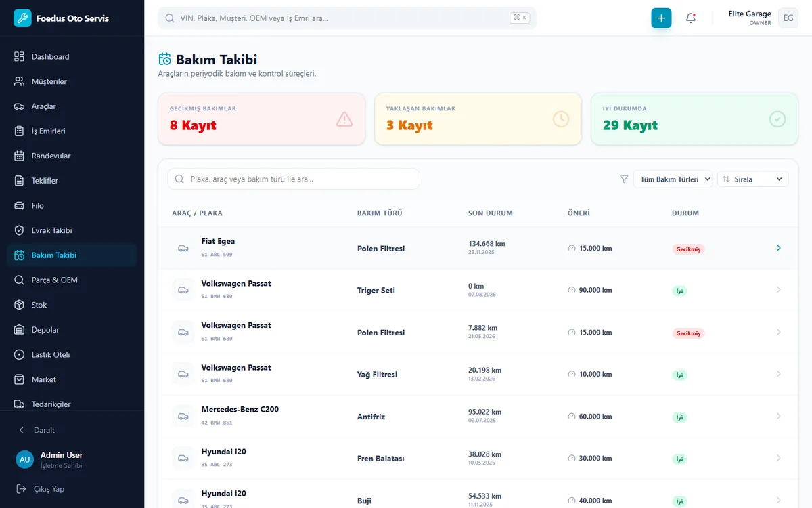
Task: Open Randevular section
Action: pos(72,156)
